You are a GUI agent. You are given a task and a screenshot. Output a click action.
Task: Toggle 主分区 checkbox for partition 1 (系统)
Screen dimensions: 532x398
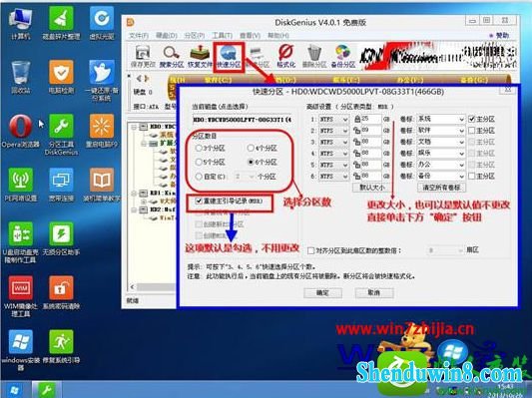[472, 119]
